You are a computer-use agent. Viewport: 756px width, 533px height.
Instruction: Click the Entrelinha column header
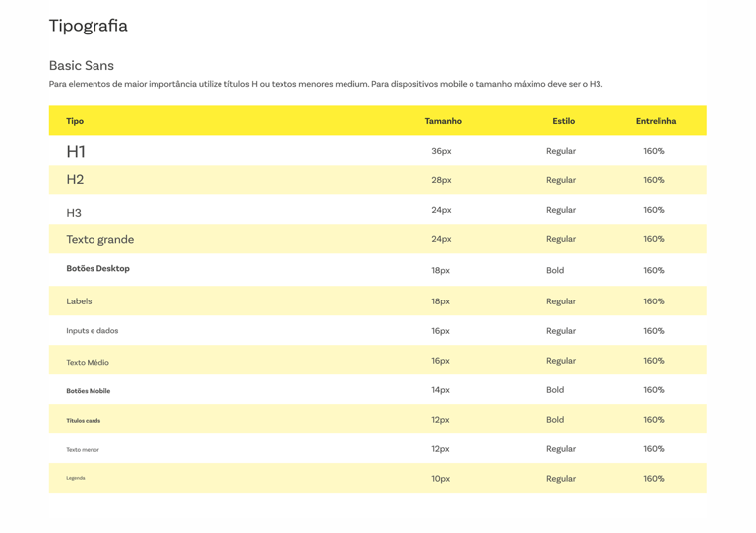click(x=656, y=121)
